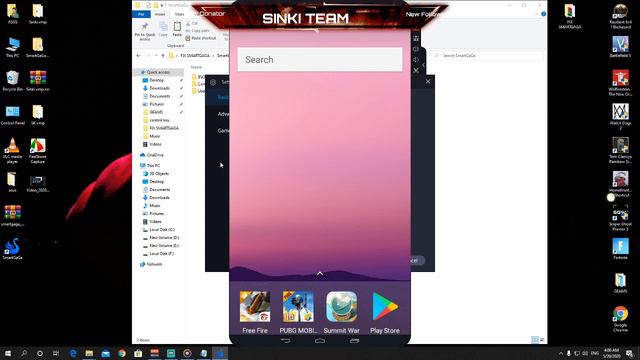
Task: Expand the app drawer with the up chevron
Action: pyautogui.click(x=320, y=273)
